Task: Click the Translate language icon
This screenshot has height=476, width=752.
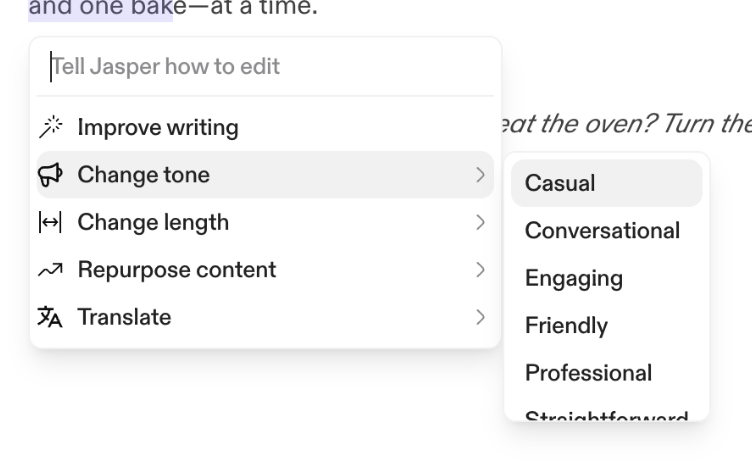Action: [50, 318]
